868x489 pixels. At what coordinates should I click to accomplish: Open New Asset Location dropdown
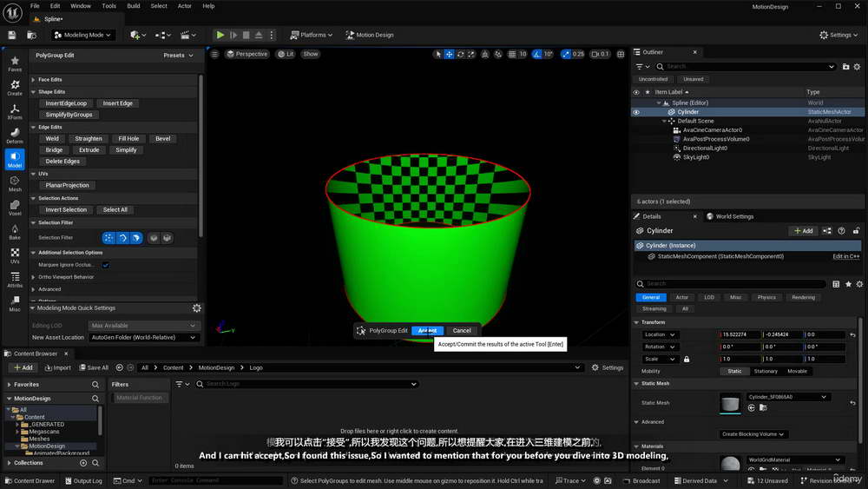(143, 337)
